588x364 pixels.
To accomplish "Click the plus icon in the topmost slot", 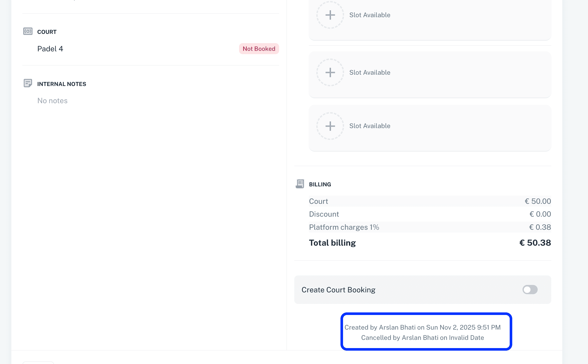I will (330, 15).
